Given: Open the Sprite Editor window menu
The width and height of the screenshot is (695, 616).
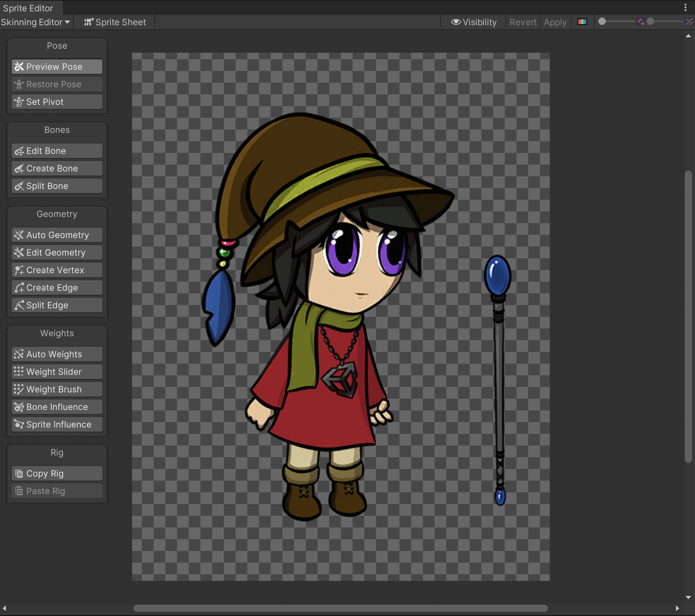Looking at the screenshot, I should pos(686,8).
